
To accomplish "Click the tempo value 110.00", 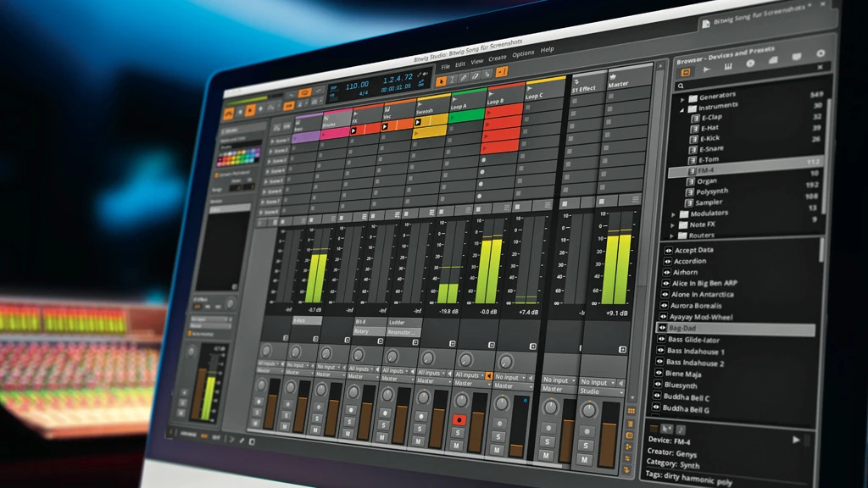I will point(357,86).
